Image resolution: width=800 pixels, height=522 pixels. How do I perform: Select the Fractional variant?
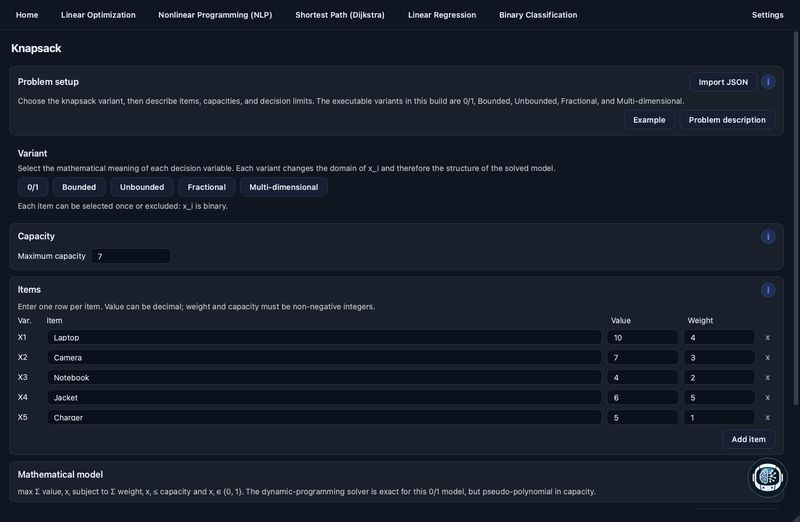[207, 187]
